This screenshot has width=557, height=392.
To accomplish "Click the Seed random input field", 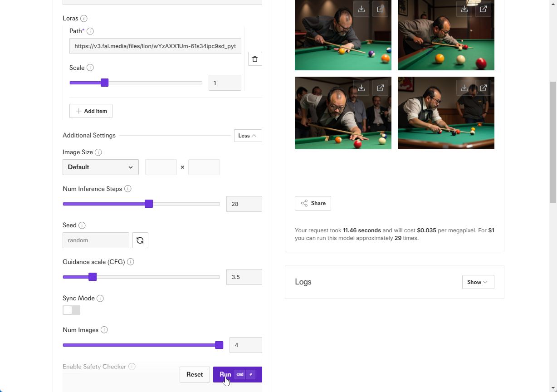I will [96, 240].
